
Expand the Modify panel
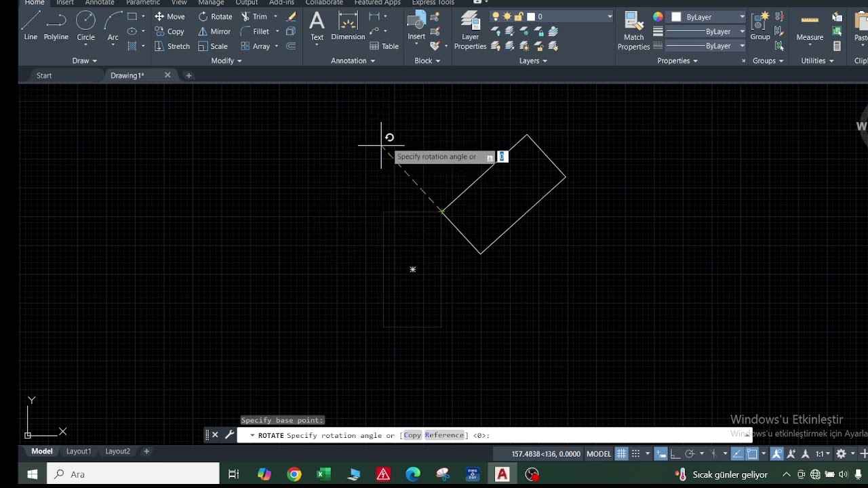pos(226,60)
